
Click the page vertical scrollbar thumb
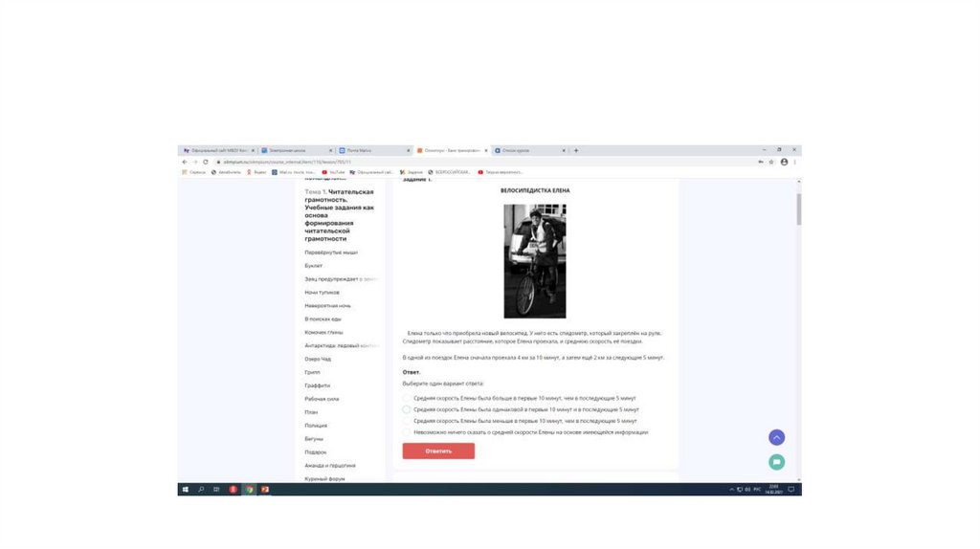[x=798, y=209]
